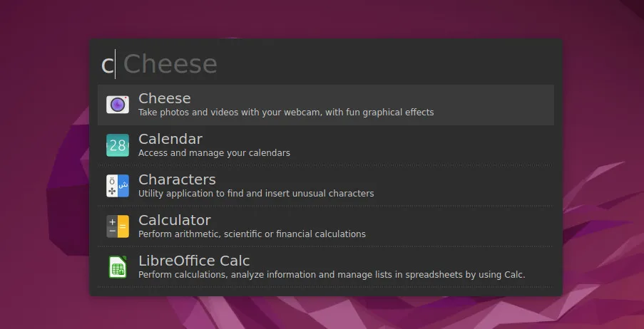Image resolution: width=644 pixels, height=329 pixels.
Task: Click the Cheese camera icon
Action: [118, 105]
